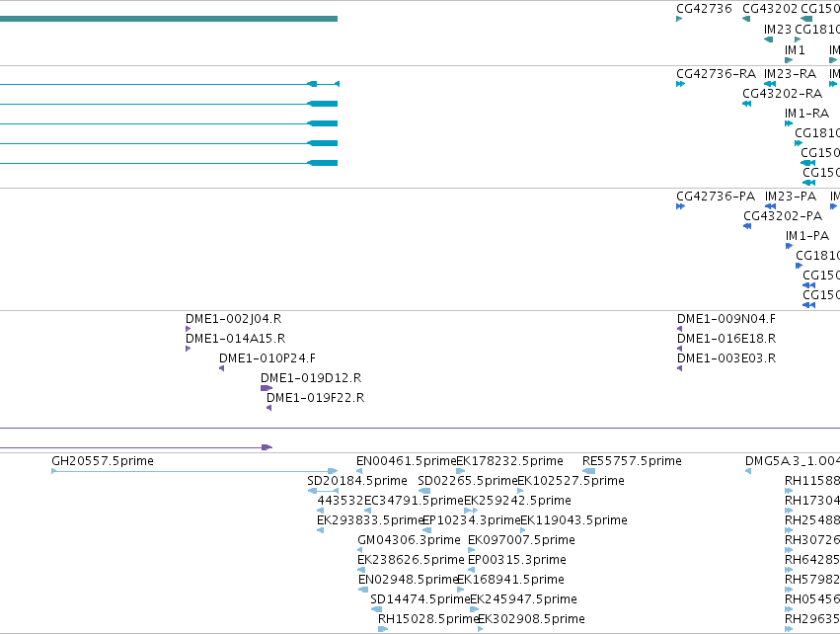Click the EK302908.5prime EST label
Screen dimensions: 840x634
531,619
